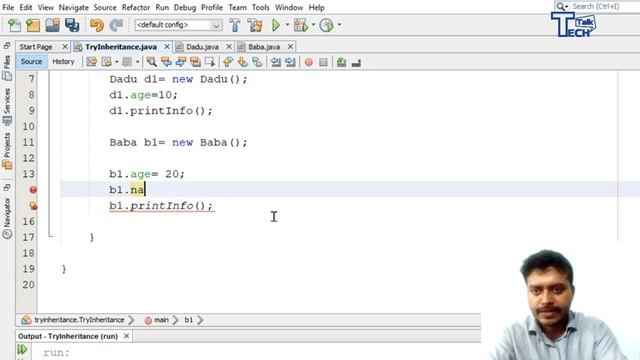This screenshot has width=640, height=360.
Task: Click editor Back navigation icon
Action: click(x=107, y=62)
